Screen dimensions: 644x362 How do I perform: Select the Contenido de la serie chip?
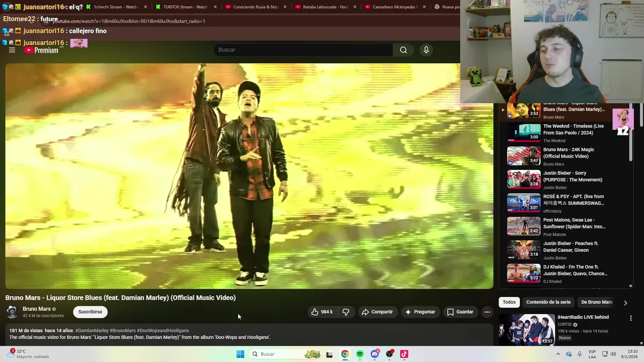click(x=548, y=302)
